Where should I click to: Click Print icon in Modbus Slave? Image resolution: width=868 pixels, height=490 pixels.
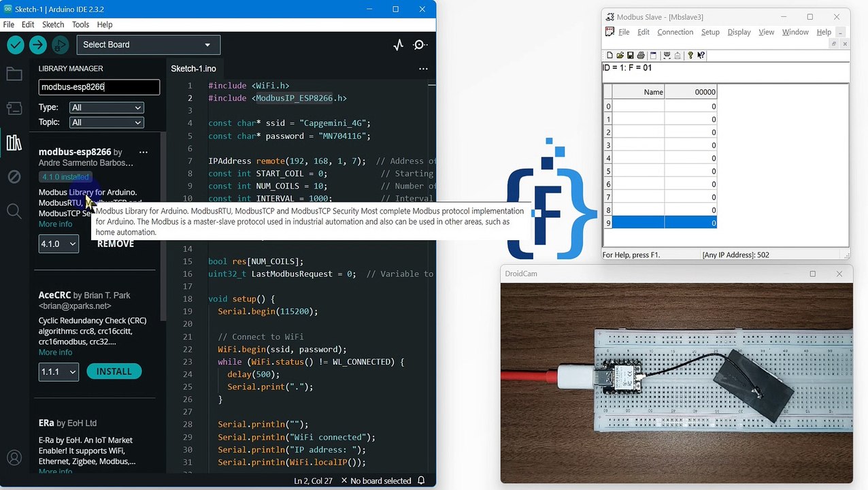(641, 55)
